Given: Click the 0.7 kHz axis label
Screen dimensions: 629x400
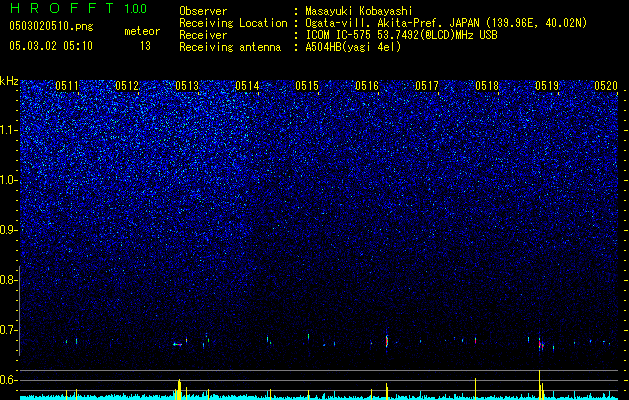Looking at the screenshot, I should [x=7, y=330].
